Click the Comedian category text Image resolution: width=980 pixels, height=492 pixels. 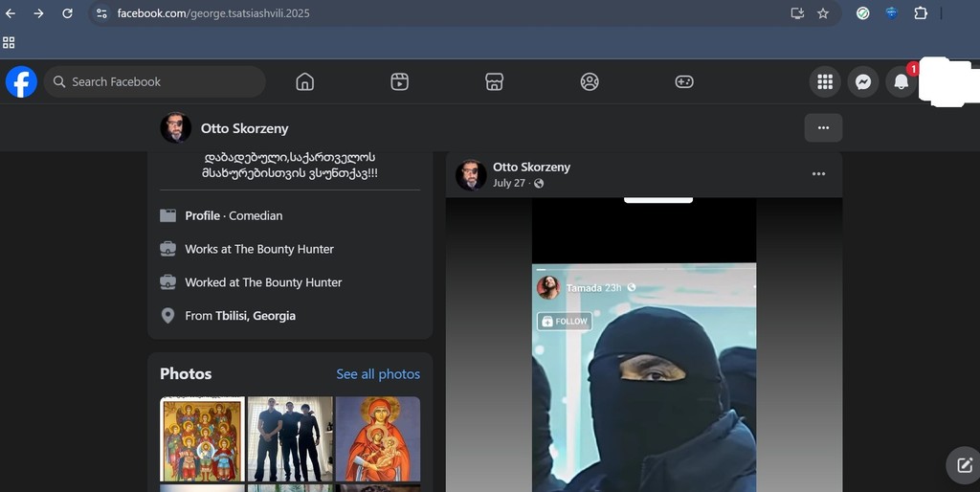point(256,215)
